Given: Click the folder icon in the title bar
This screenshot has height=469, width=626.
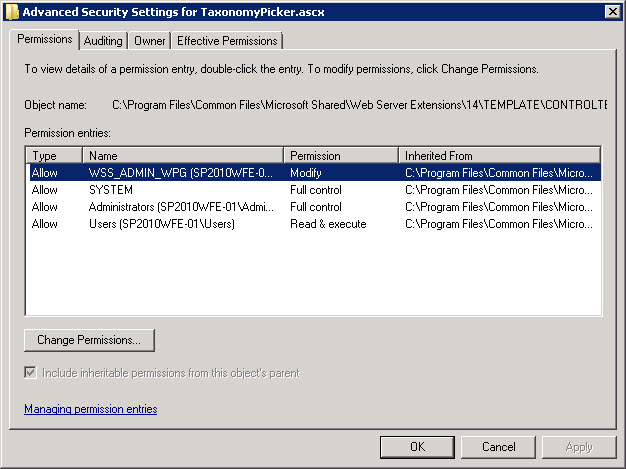Looking at the screenshot, I should (11, 11).
